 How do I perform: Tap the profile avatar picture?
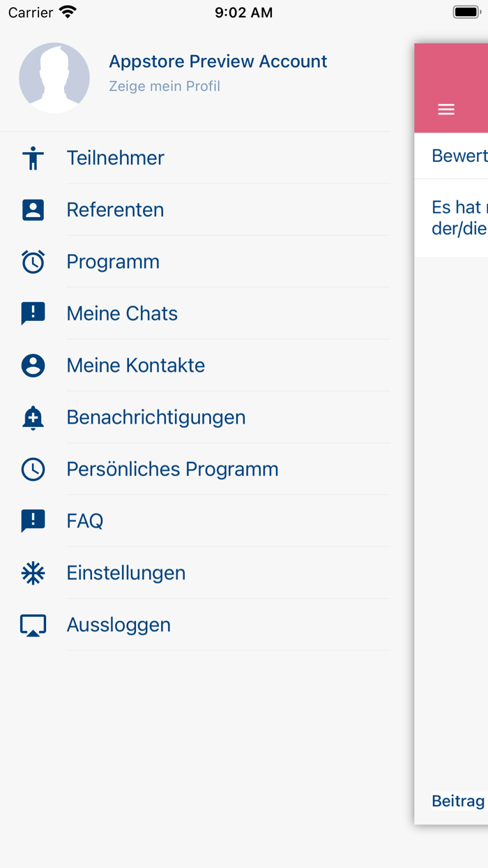[x=54, y=78]
